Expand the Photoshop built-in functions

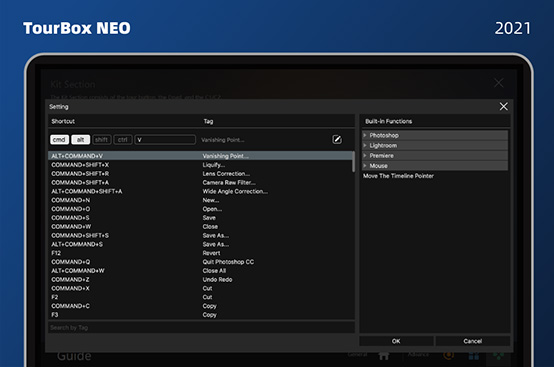click(x=435, y=135)
